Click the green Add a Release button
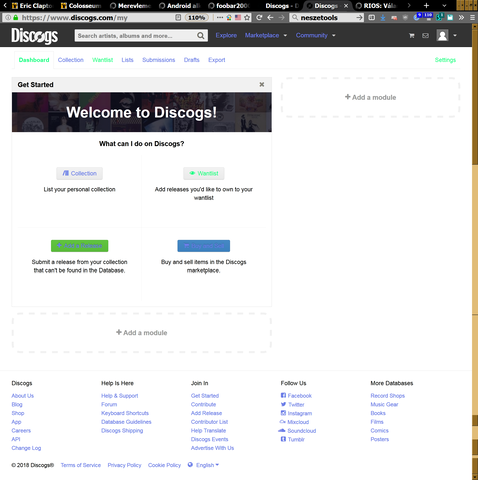Screen dimensions: 478x480 [x=79, y=246]
